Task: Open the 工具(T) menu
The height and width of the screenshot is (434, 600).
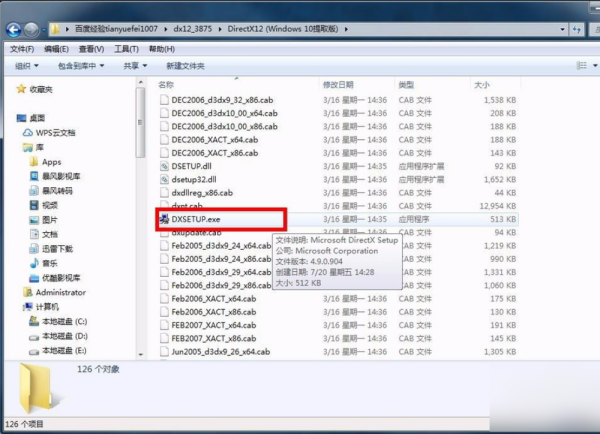Action: click(127, 48)
